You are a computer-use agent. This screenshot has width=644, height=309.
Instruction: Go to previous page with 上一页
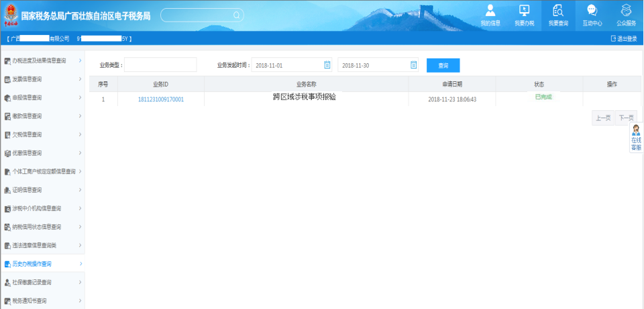coord(603,118)
